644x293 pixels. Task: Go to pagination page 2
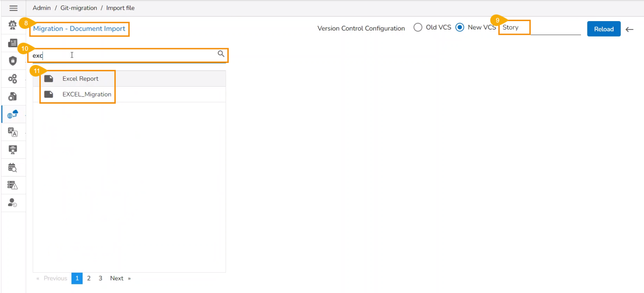coord(89,278)
